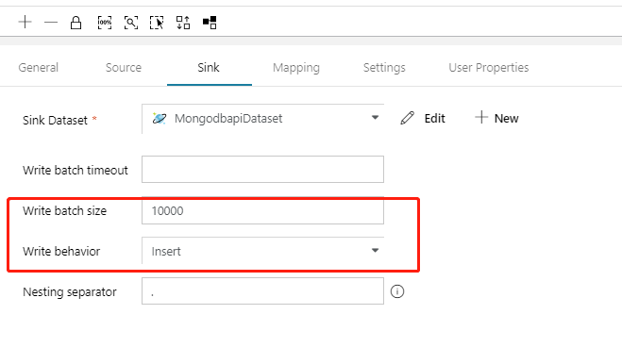Screen dimensions: 622x364
Task: Click the zoom to 100% icon
Action: [105, 23]
